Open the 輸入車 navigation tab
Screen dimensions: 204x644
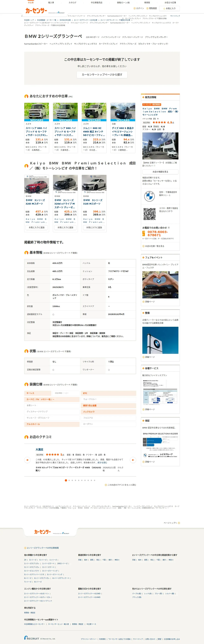(51, 3)
